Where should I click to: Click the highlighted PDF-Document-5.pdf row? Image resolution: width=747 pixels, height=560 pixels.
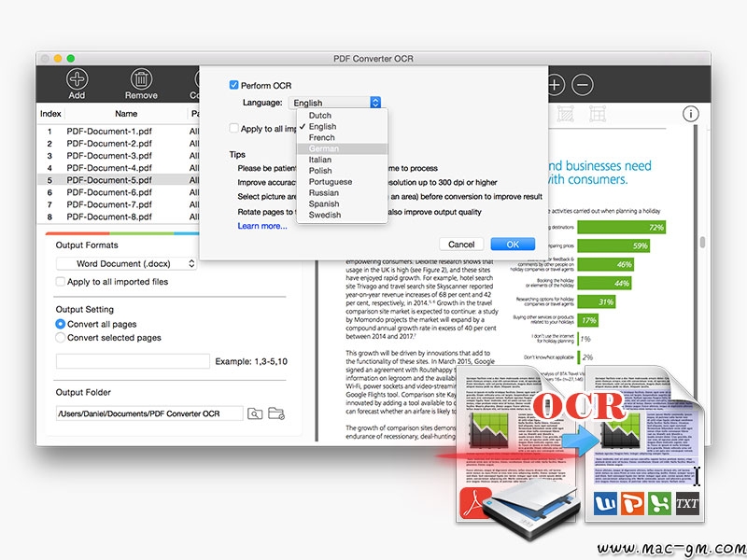119,180
